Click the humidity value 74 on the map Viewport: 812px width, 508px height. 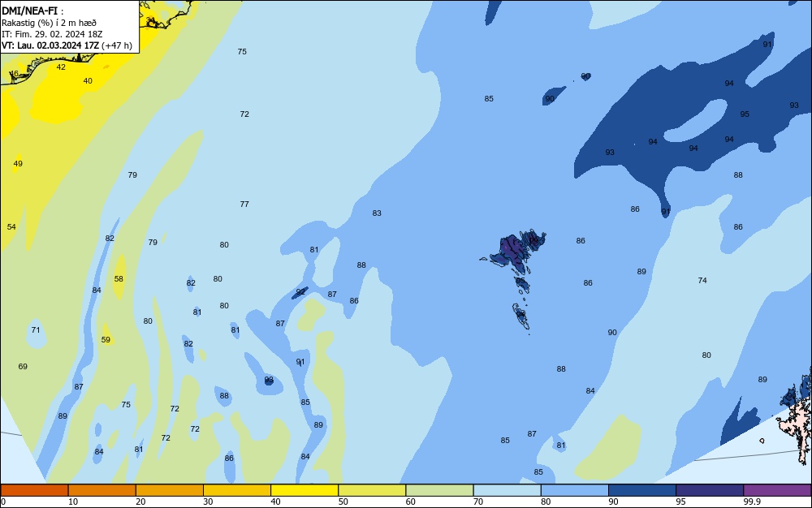click(x=702, y=281)
